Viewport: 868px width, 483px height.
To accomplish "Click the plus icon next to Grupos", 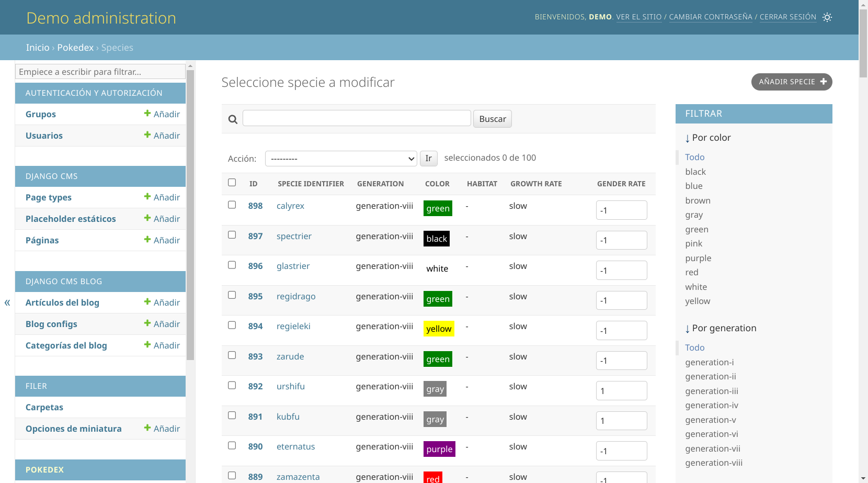I will 147,114.
